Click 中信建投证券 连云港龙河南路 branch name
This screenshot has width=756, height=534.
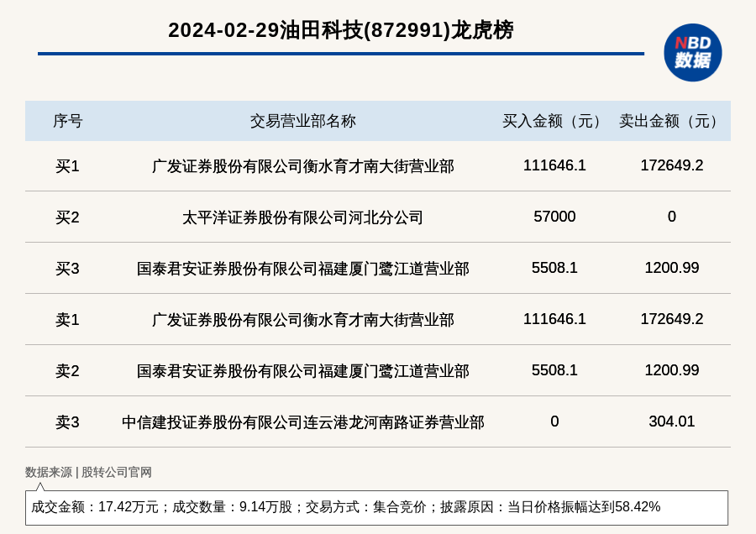coord(302,422)
